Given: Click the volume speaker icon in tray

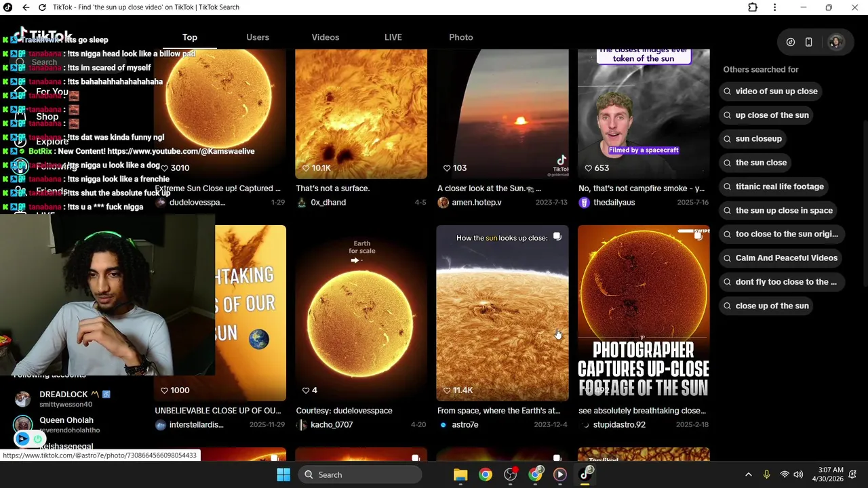Looking at the screenshot, I should [x=798, y=474].
